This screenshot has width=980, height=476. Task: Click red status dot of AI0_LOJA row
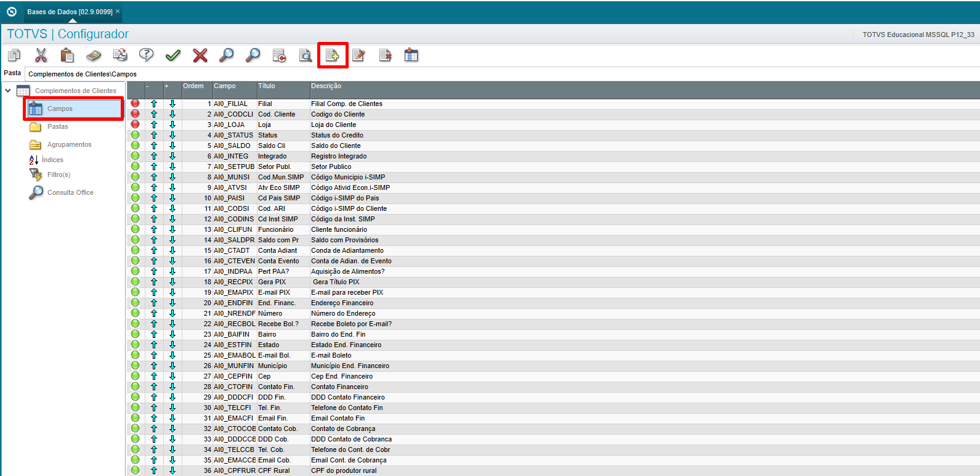point(136,125)
